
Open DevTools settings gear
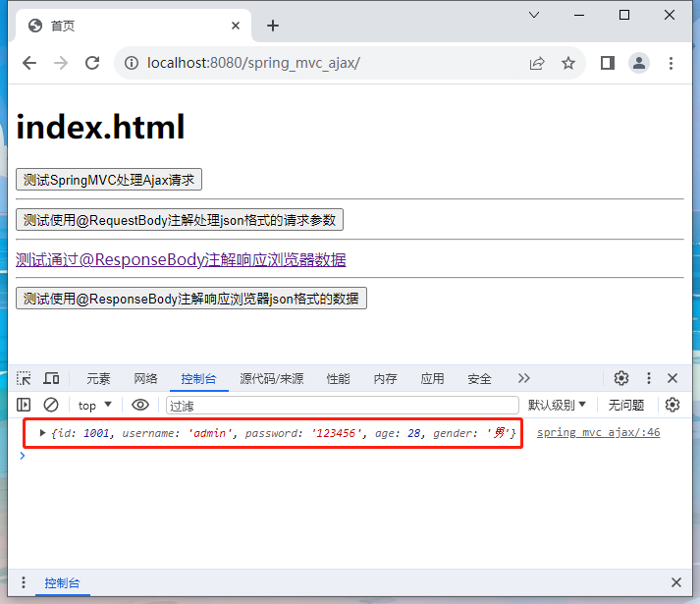pyautogui.click(x=621, y=378)
